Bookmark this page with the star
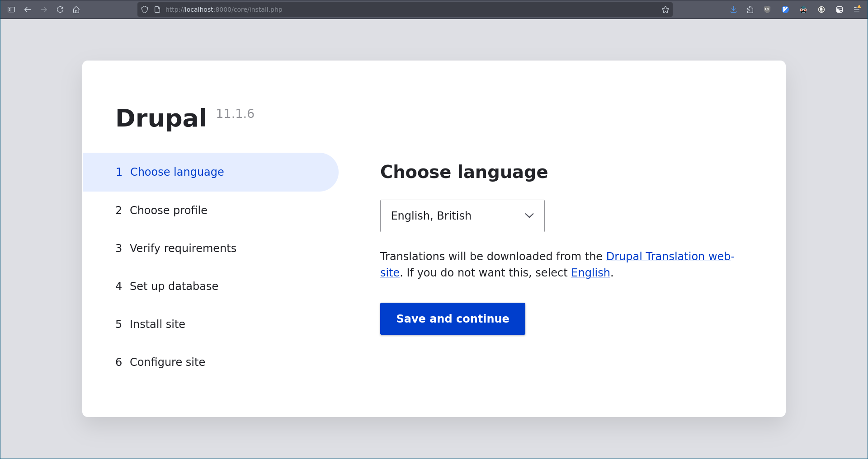Screen dimensions: 868x459 coord(665,9)
